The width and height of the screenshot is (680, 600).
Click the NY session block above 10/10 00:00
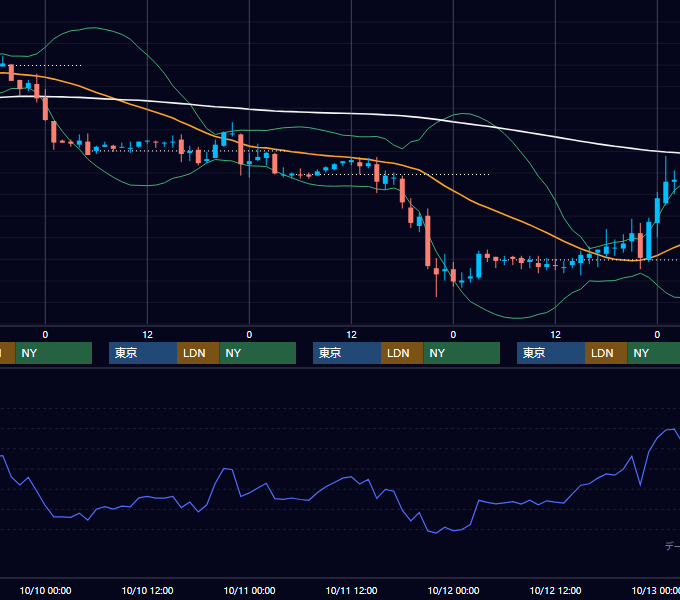click(54, 353)
